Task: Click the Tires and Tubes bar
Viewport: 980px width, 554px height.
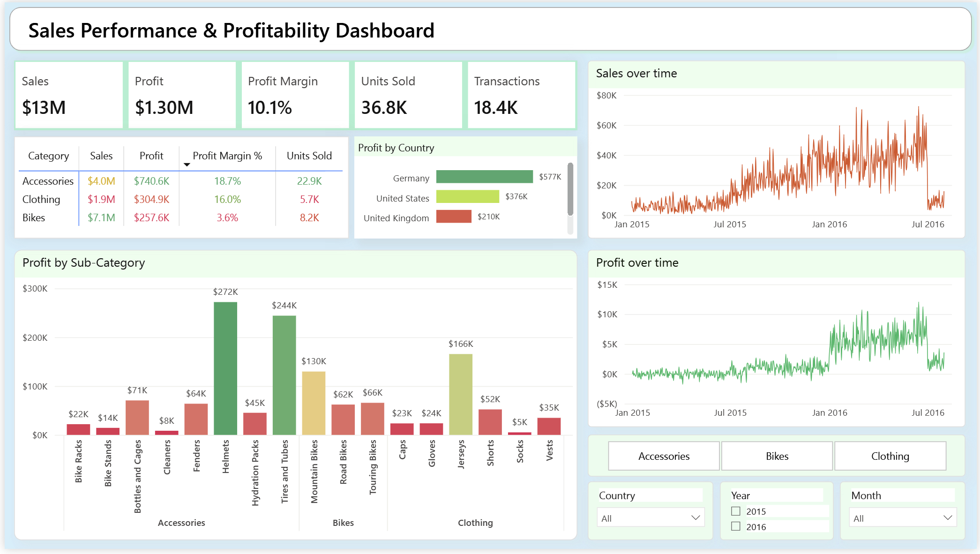Action: click(284, 375)
